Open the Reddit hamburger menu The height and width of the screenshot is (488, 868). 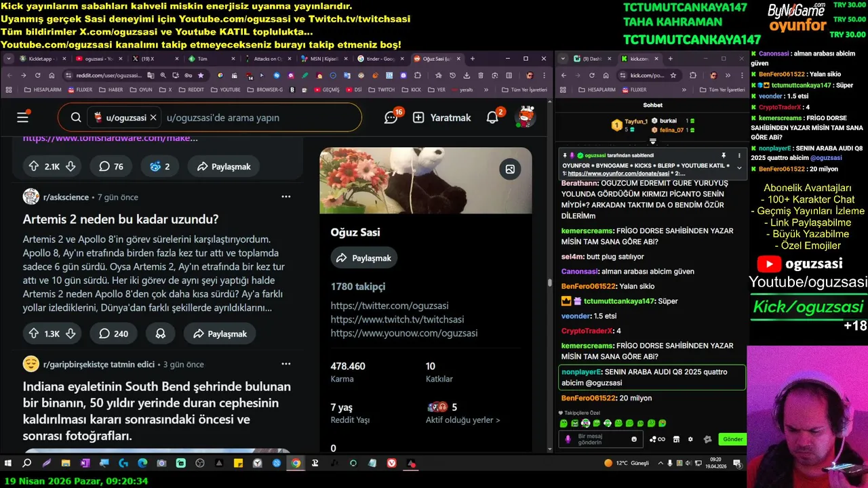23,117
